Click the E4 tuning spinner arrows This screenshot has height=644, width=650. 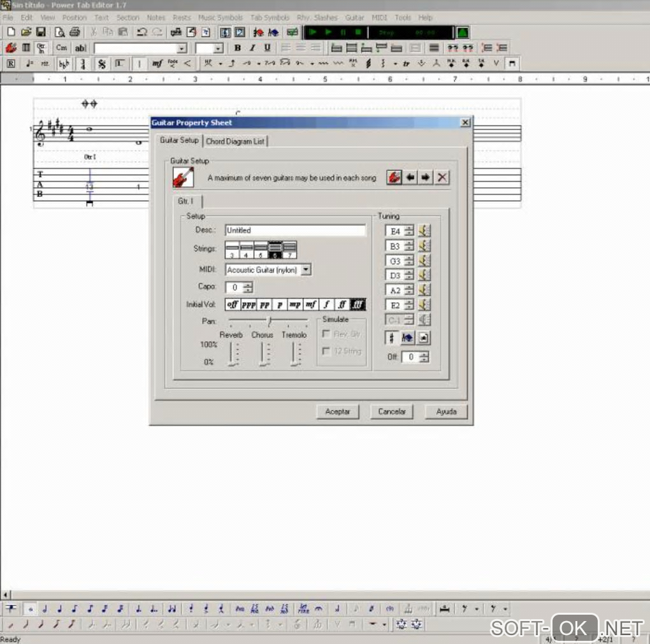[409, 231]
